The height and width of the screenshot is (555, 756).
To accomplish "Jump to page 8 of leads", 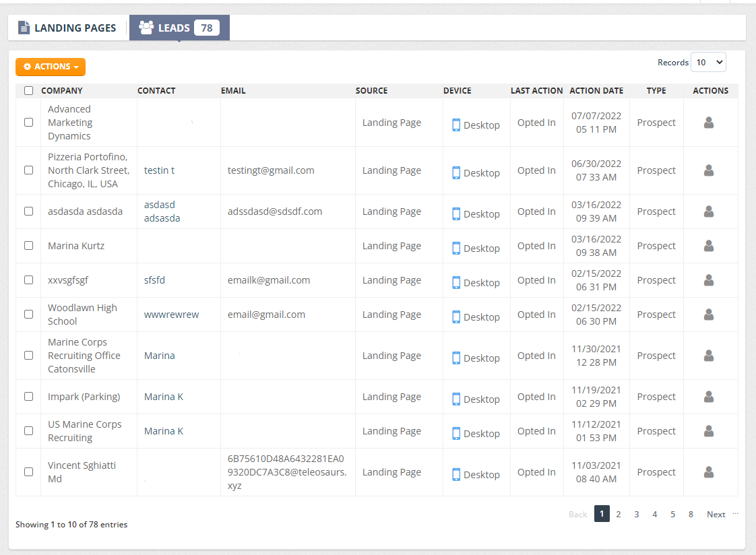I will 691,515.
